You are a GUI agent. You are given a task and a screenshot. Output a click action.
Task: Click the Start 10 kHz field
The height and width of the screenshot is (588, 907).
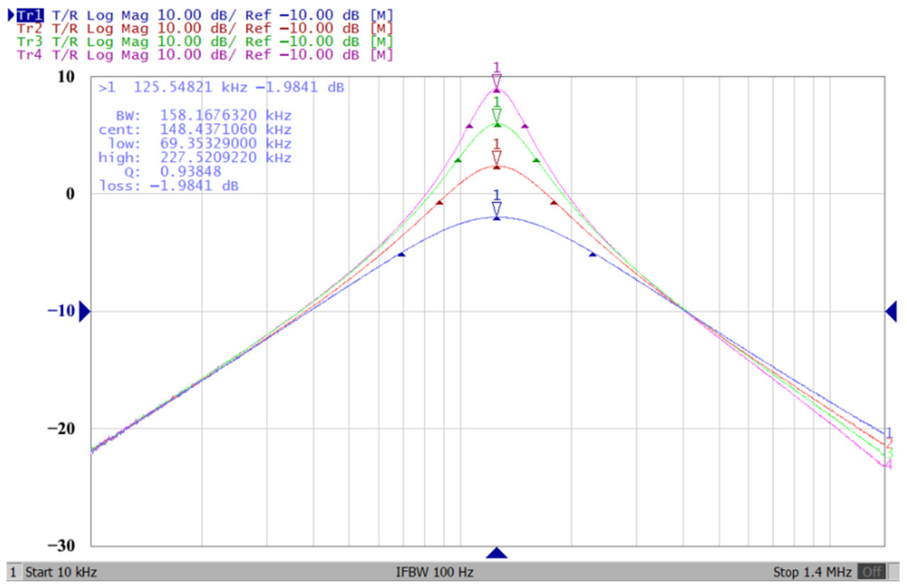point(61,572)
